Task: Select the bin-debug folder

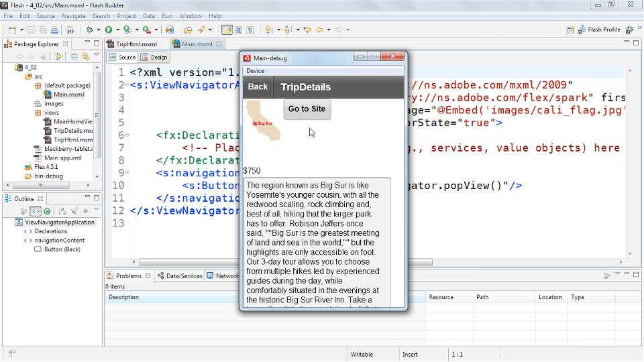Action: coord(44,176)
